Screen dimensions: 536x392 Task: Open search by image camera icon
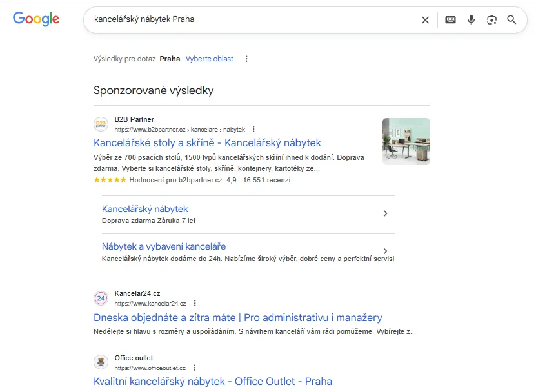click(491, 20)
